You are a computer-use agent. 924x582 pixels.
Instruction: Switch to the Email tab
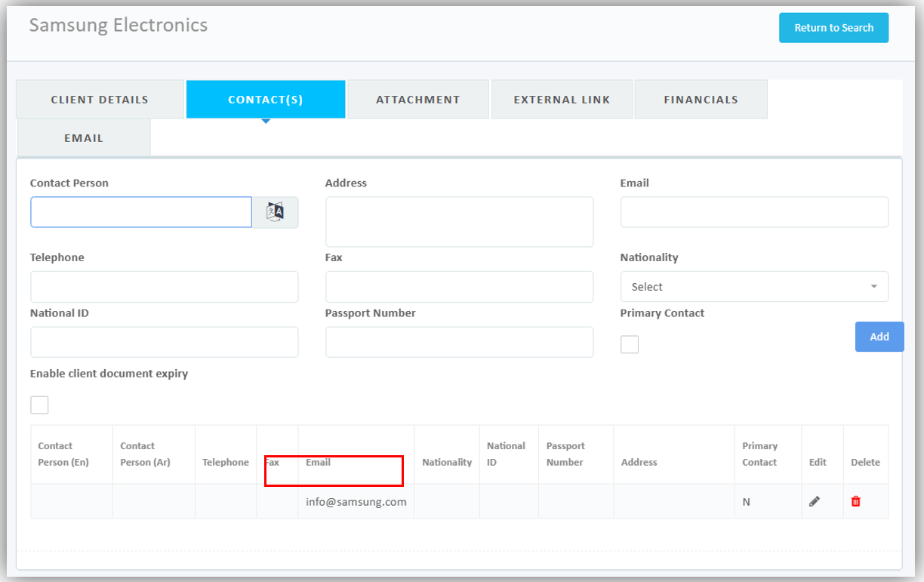pos(84,138)
